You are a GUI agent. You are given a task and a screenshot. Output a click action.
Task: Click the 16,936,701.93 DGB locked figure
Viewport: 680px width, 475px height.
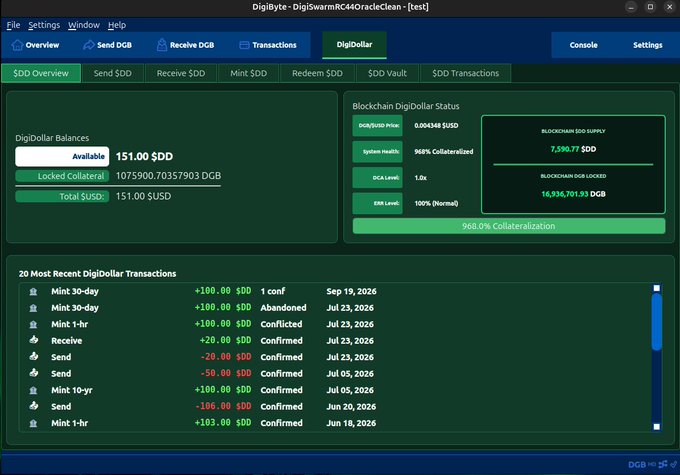click(x=573, y=194)
